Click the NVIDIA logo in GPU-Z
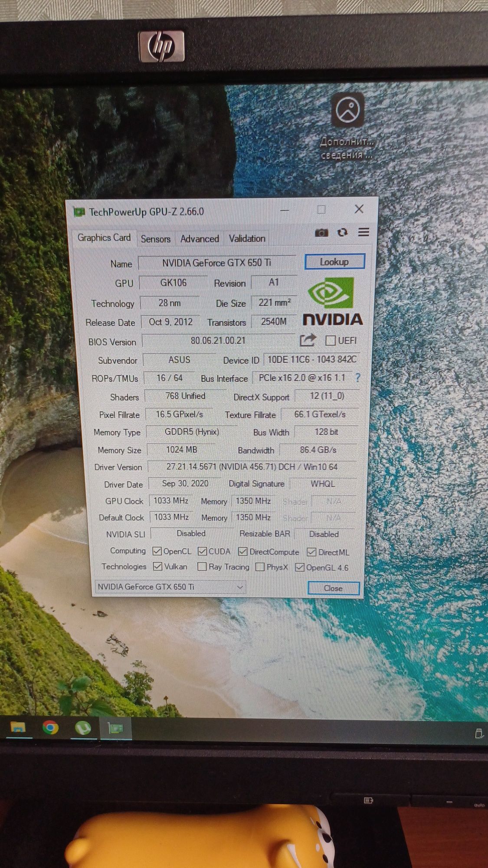 (333, 302)
